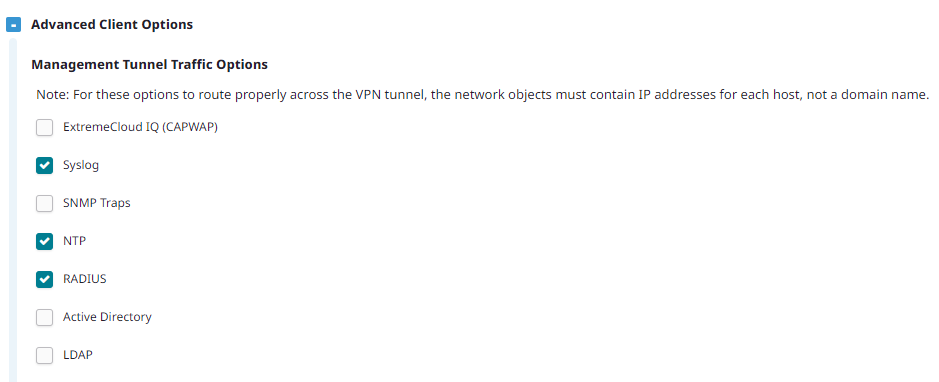
Task: Disable the RADIUS checkbox
Action: pos(44,279)
